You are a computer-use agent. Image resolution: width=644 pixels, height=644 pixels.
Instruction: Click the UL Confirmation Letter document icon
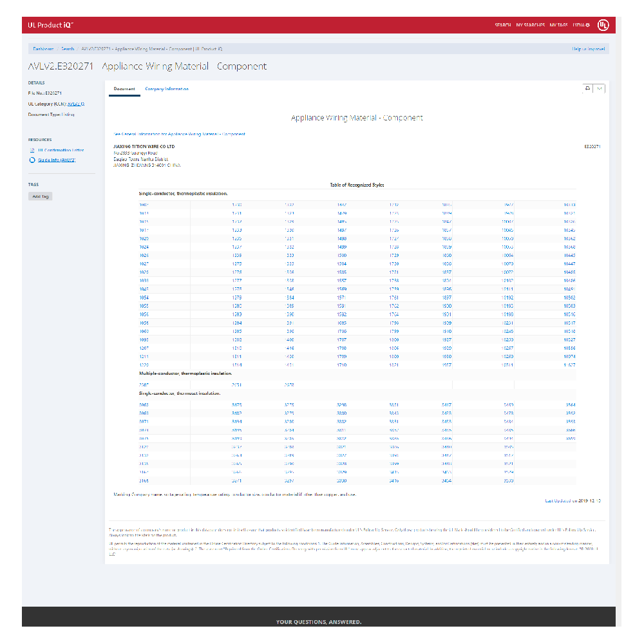pyautogui.click(x=32, y=150)
